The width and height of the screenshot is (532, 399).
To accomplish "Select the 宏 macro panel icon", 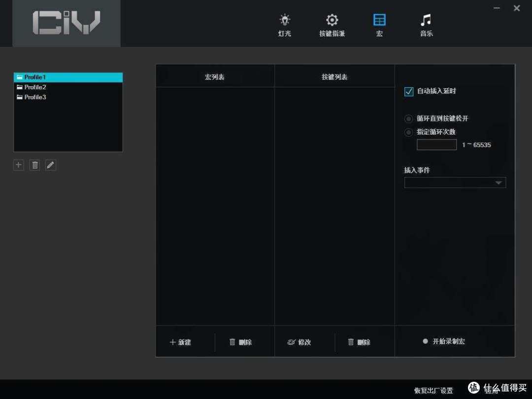I will point(379,21).
